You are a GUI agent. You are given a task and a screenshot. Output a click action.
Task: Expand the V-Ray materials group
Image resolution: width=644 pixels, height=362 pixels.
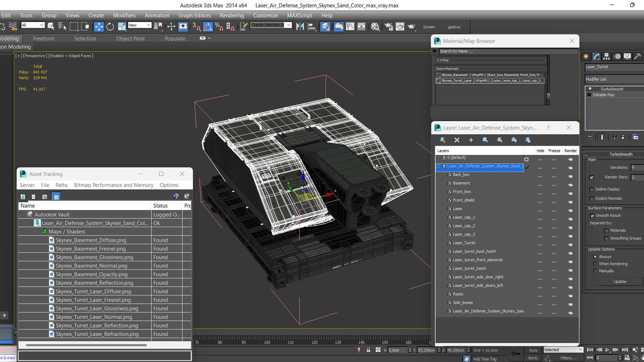click(438, 60)
